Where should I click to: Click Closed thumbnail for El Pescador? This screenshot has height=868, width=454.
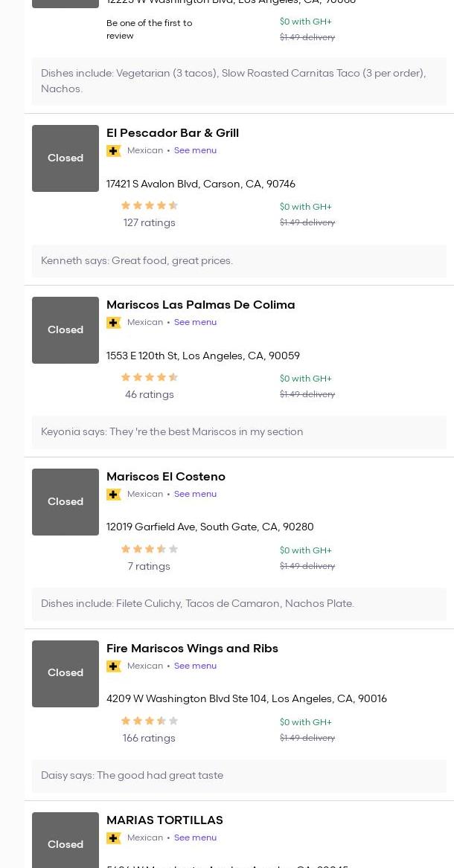pyautogui.click(x=65, y=158)
